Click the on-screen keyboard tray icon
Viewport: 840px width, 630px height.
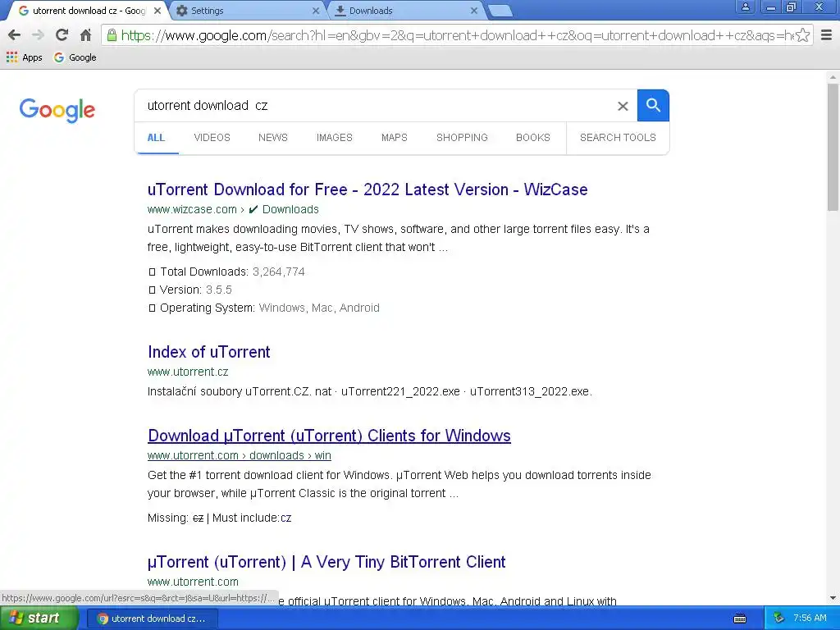(x=740, y=619)
